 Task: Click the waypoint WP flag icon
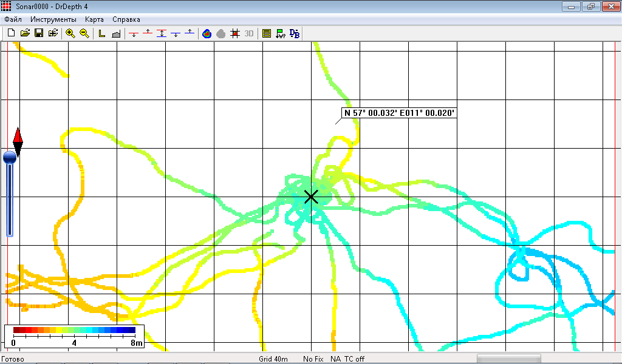281,33
